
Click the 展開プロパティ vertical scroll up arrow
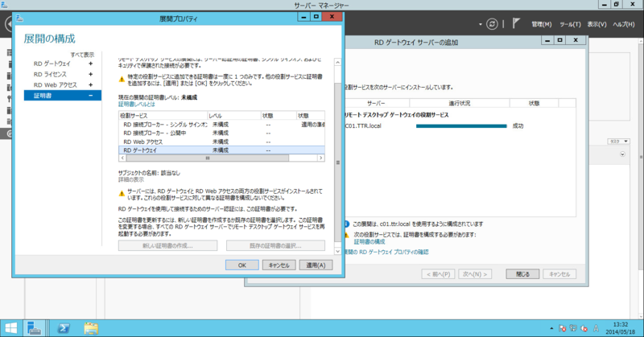337,63
